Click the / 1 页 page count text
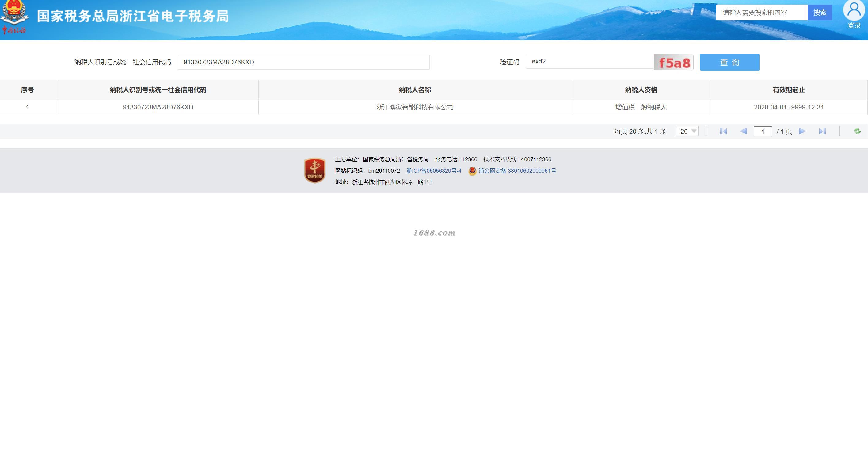This screenshot has width=868, height=464. [784, 132]
